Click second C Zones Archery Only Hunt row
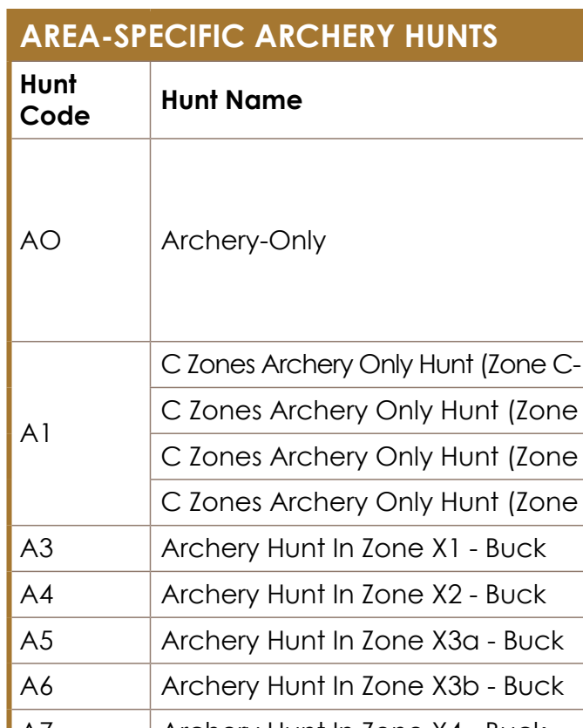The height and width of the screenshot is (728, 583). click(x=367, y=411)
